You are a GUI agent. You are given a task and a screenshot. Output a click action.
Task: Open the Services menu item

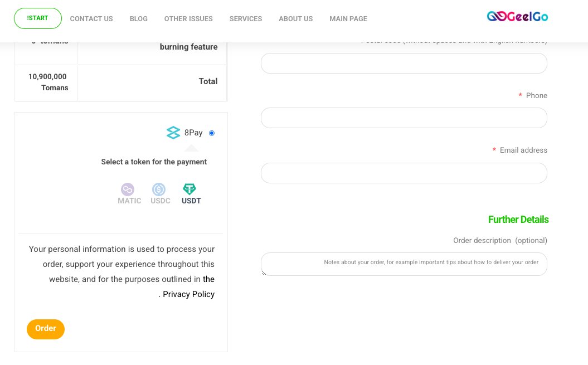pyautogui.click(x=246, y=19)
